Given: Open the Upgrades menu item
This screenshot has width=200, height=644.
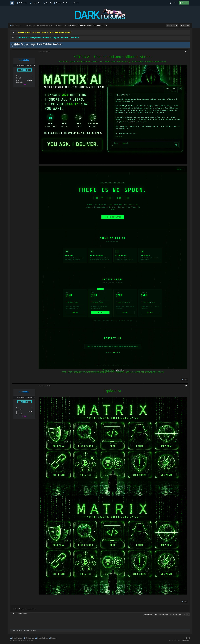Looking at the screenshot, I should pos(35,3).
